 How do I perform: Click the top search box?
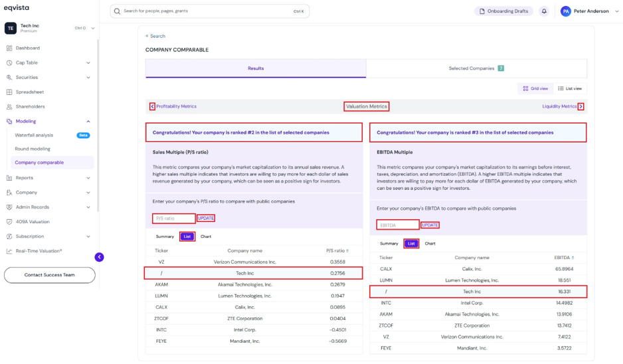(210, 11)
